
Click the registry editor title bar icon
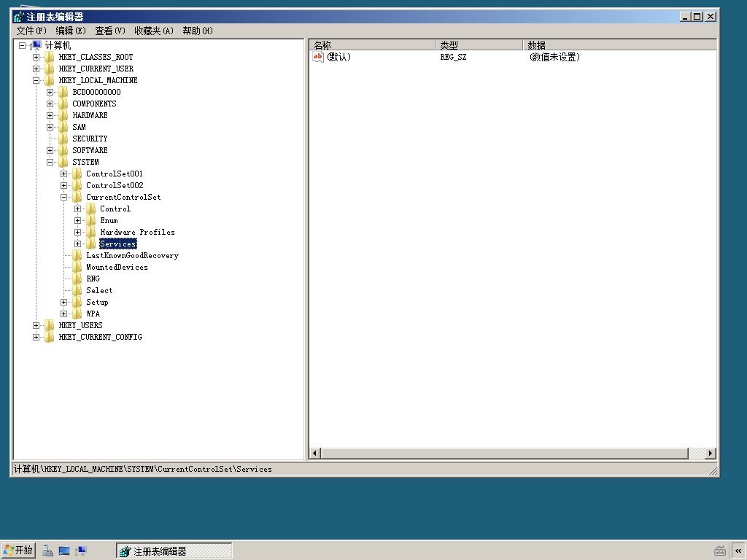[x=18, y=17]
